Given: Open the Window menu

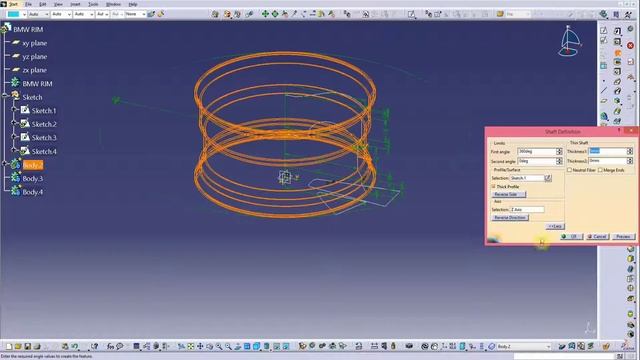Looking at the screenshot, I should pyautogui.click(x=113, y=4).
